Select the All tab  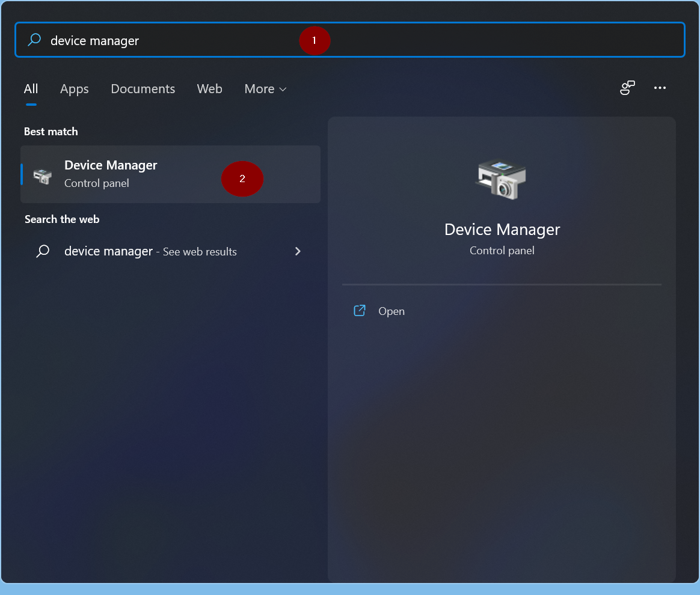(31, 89)
